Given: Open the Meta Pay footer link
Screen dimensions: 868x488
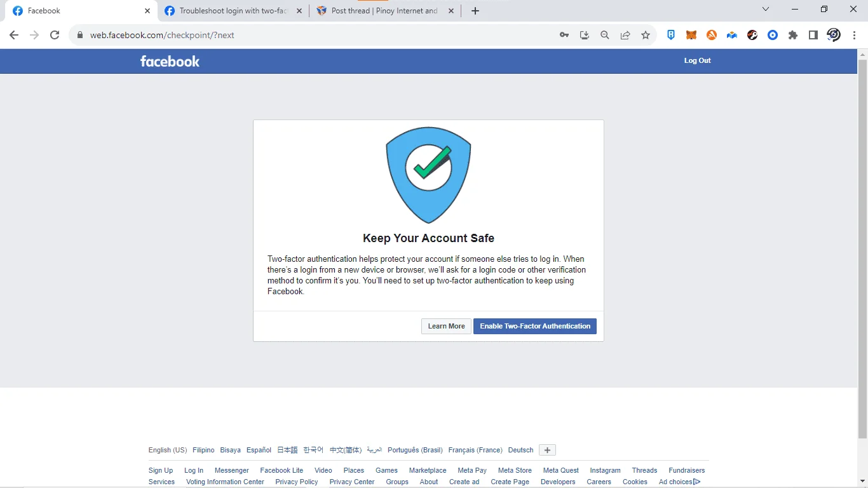Looking at the screenshot, I should [x=472, y=470].
